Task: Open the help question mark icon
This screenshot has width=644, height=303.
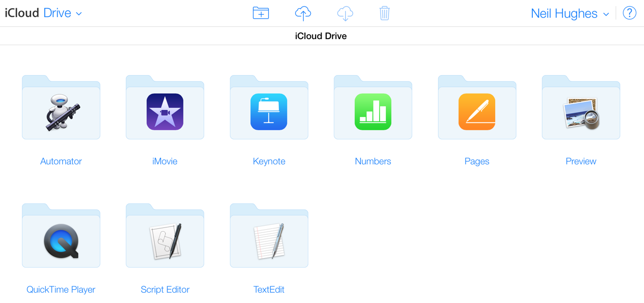Action: tap(629, 13)
